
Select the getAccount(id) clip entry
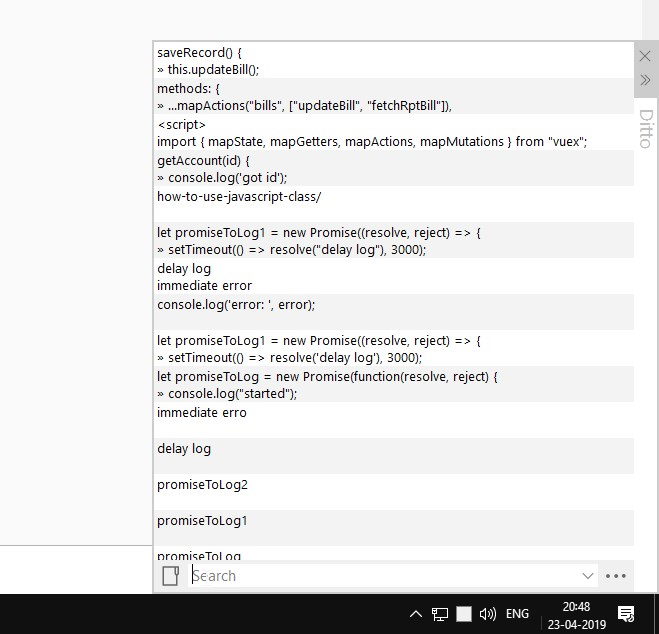[394, 168]
